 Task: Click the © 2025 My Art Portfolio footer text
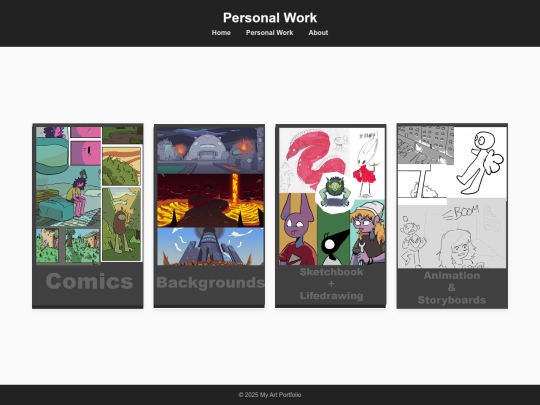(270, 395)
